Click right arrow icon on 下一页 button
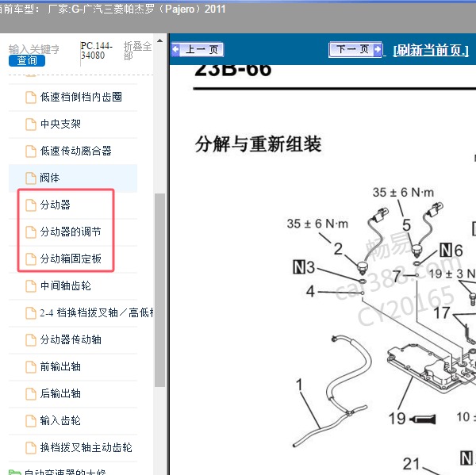Image resolution: width=476 pixels, height=475 pixels. coord(378,49)
